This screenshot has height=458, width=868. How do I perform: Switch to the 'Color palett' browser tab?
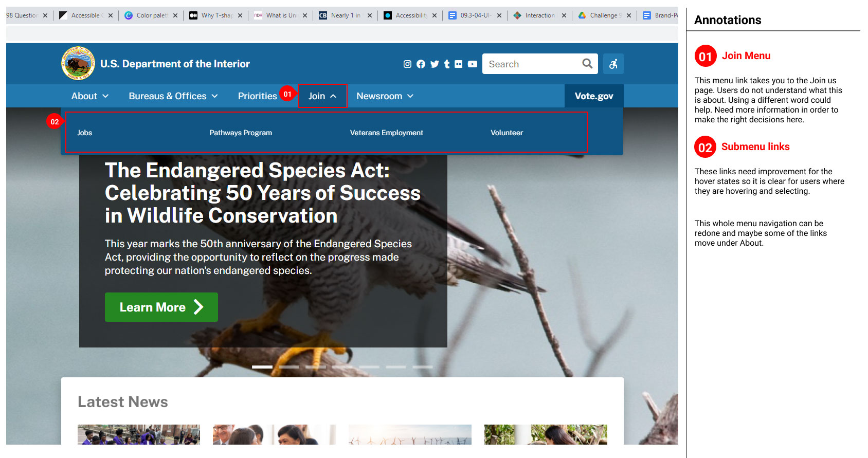(x=150, y=15)
